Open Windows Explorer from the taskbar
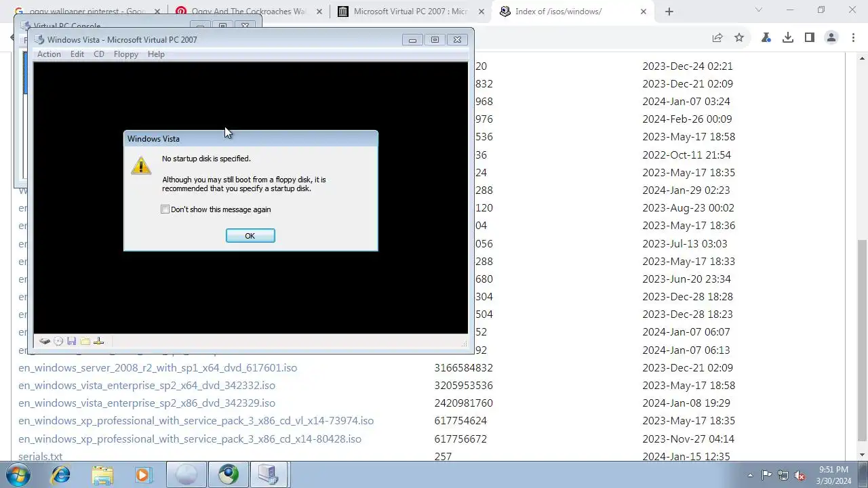The width and height of the screenshot is (868, 488). pyautogui.click(x=102, y=475)
